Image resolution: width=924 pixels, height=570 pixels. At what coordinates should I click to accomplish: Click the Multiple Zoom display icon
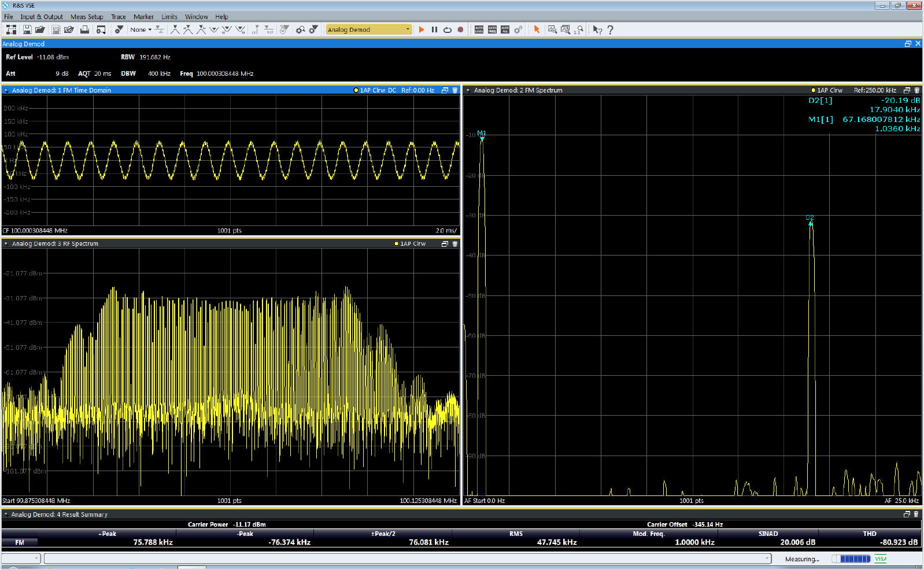click(x=566, y=29)
